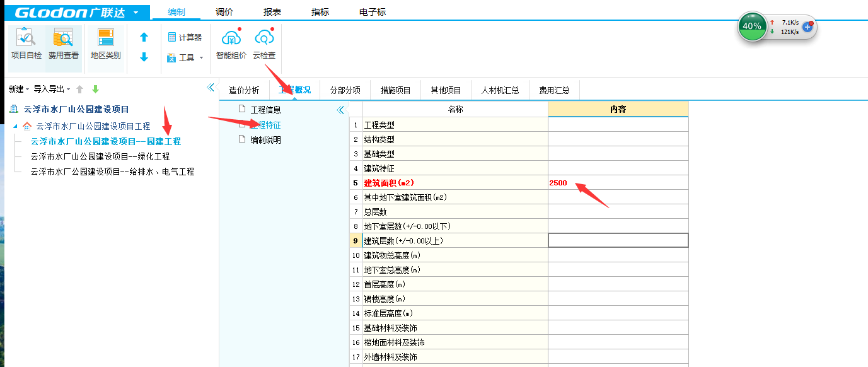Select the 裙楼高度(m) row
The height and width of the screenshot is (367, 868).
(x=455, y=299)
